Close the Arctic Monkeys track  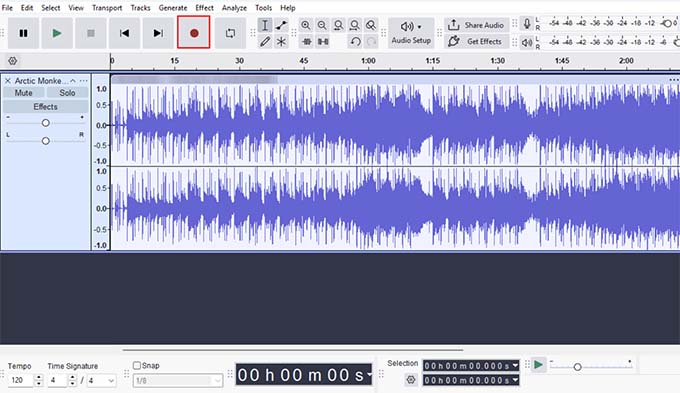coord(7,81)
